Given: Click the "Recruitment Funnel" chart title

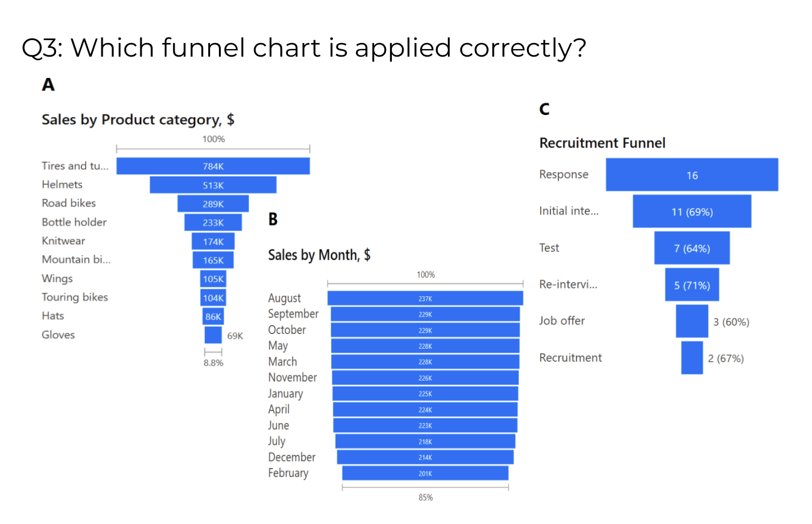Looking at the screenshot, I should (x=602, y=143).
